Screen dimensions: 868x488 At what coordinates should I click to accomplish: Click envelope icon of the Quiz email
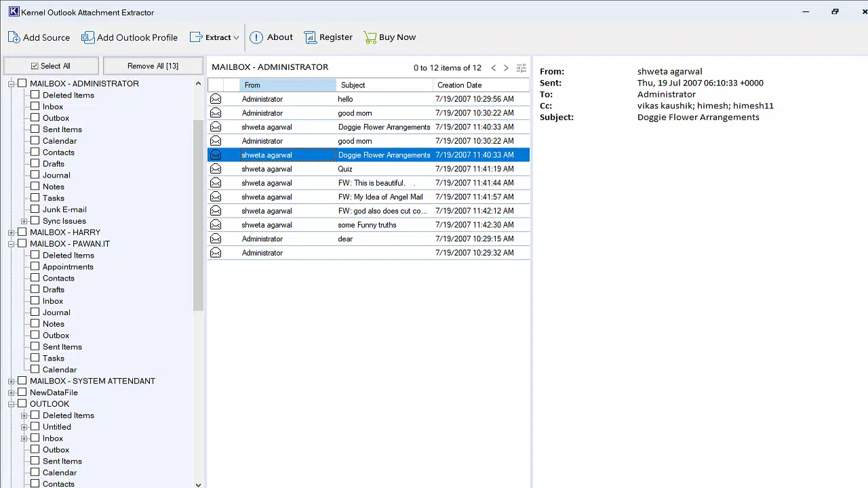216,169
